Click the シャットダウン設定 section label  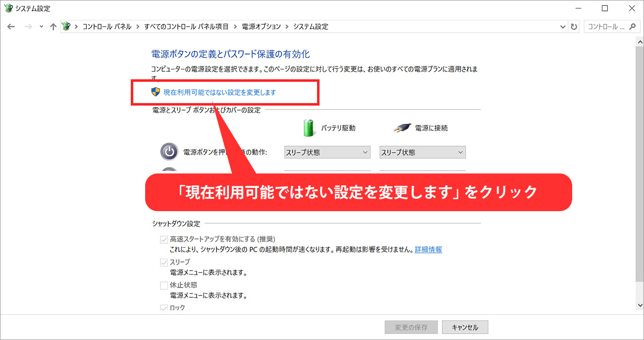[x=176, y=224]
